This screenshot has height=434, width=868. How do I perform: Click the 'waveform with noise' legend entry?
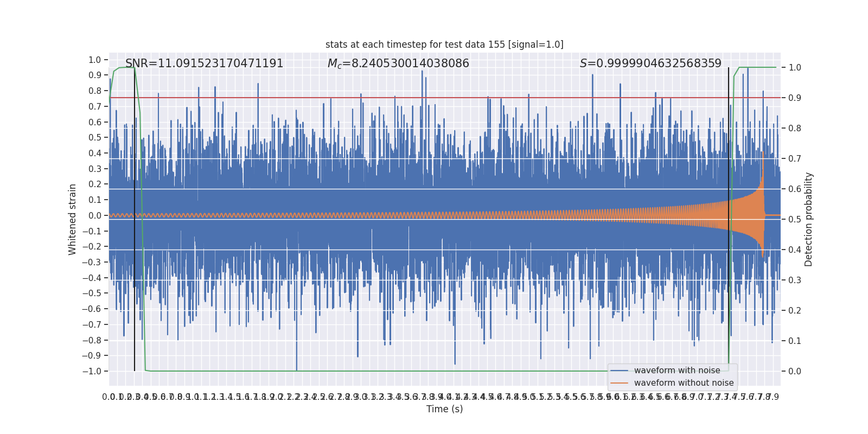(677, 371)
